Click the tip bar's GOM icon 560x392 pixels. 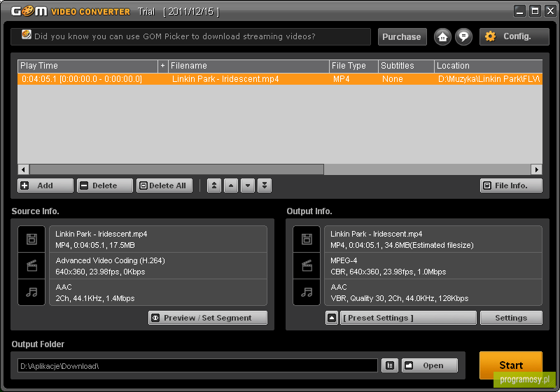(26, 34)
